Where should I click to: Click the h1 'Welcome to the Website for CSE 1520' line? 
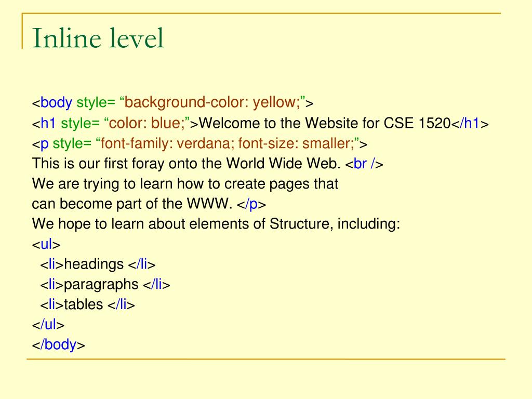[x=260, y=123]
